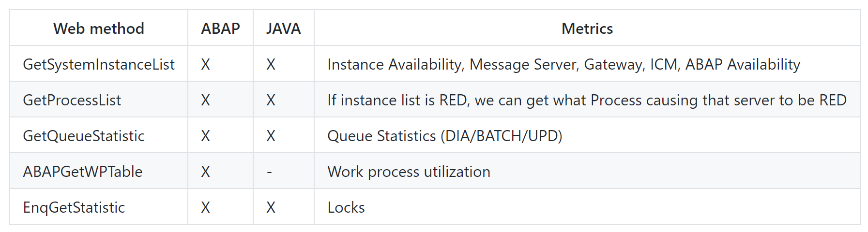The width and height of the screenshot is (868, 232).
Task: Click the JAVA X mark for GetProcessList
Action: tap(271, 100)
